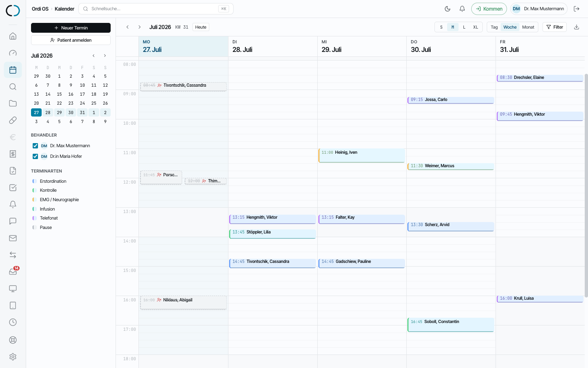
Task: Set calendar density to L
Action: (x=464, y=27)
